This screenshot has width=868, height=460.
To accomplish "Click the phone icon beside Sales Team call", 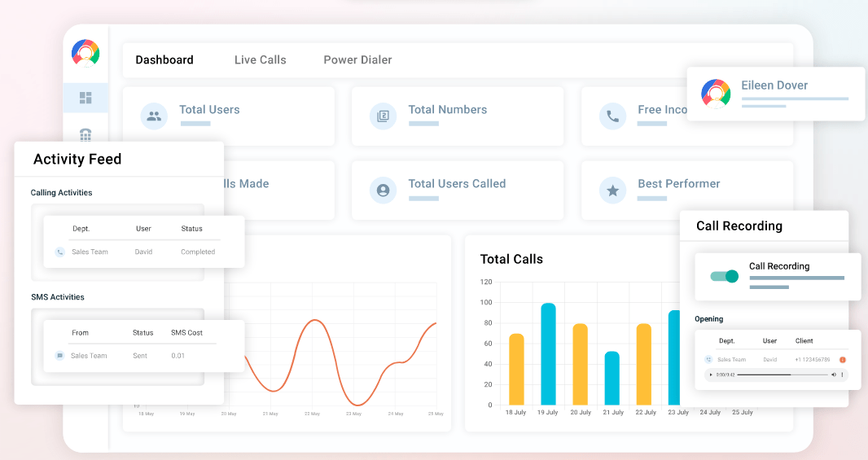I will click(x=59, y=252).
